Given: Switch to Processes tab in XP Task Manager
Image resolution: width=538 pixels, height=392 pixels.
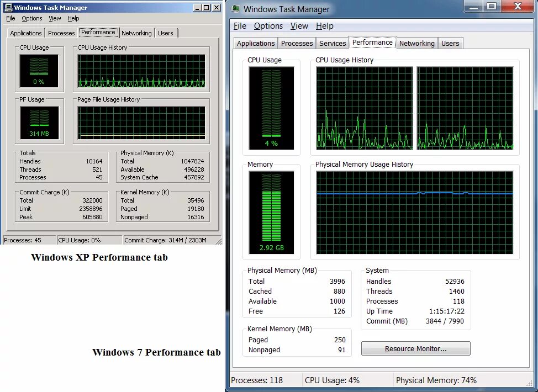Looking at the screenshot, I should (x=61, y=33).
